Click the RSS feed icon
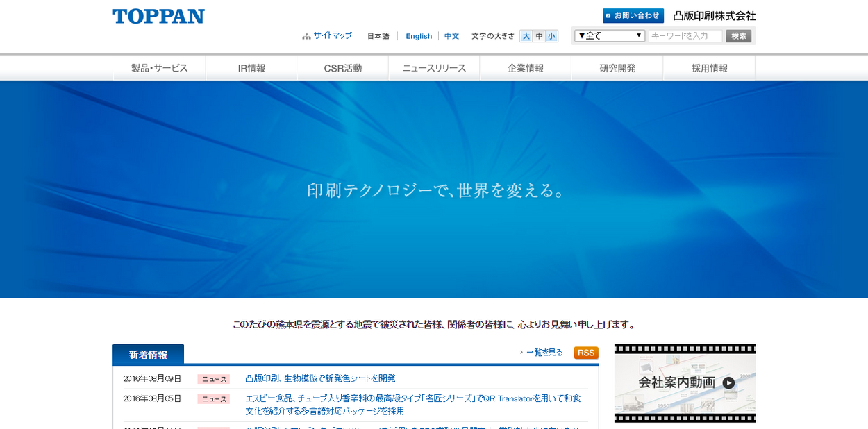Viewport: 868px width, 429px height. 586,353
